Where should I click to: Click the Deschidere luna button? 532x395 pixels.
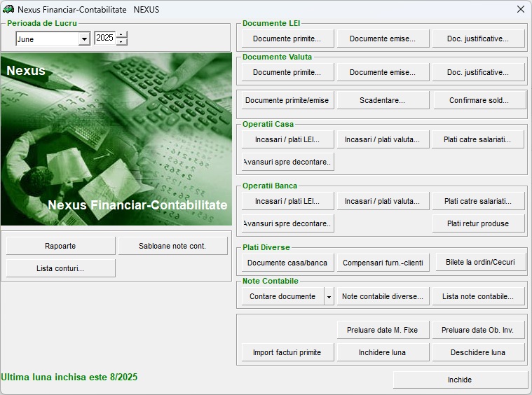coord(479,352)
